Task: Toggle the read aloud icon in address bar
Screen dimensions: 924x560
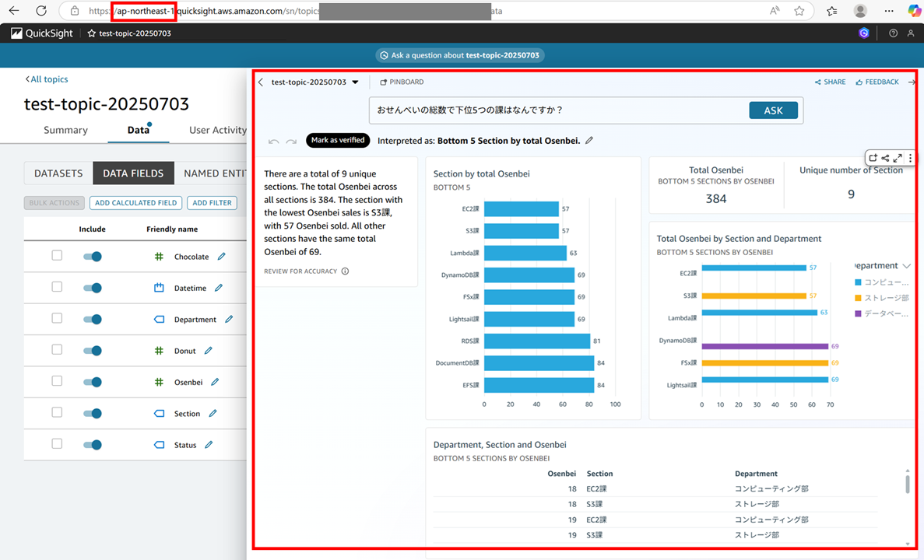Action: tap(775, 11)
